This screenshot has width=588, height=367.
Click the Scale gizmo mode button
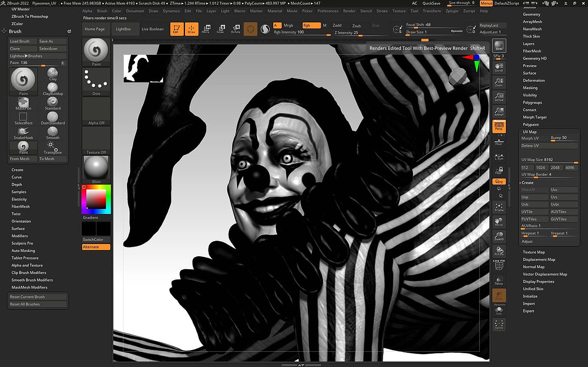(x=220, y=29)
